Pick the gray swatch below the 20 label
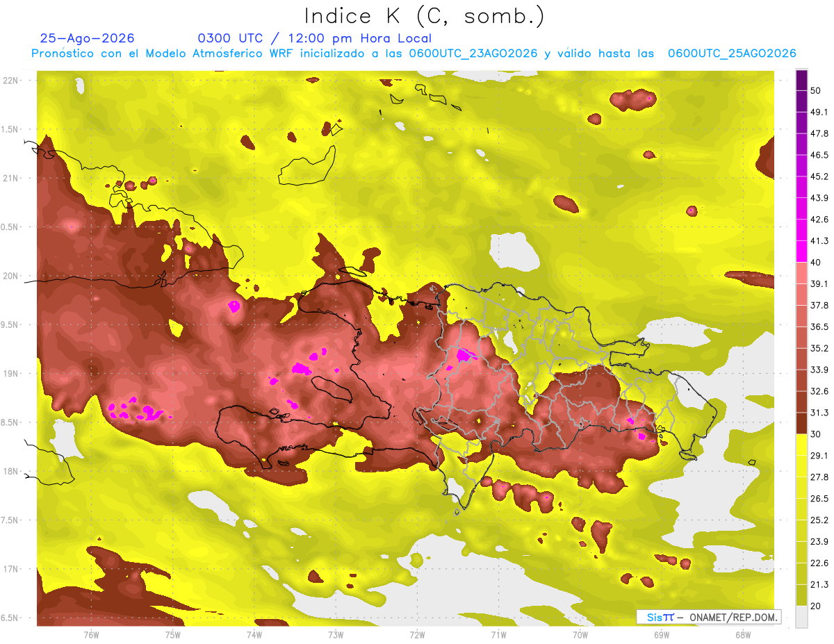This screenshot has height=644, width=834. tap(801, 617)
